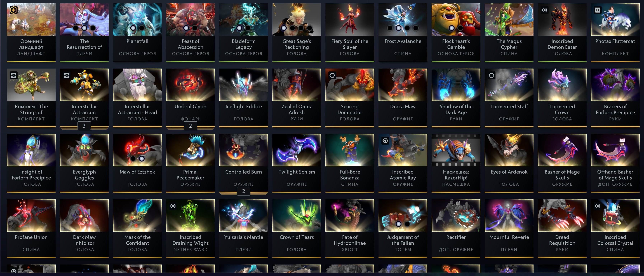The height and width of the screenshot is (276, 644).
Task: Click the gem icon on Searing Dominator
Action: (x=332, y=76)
